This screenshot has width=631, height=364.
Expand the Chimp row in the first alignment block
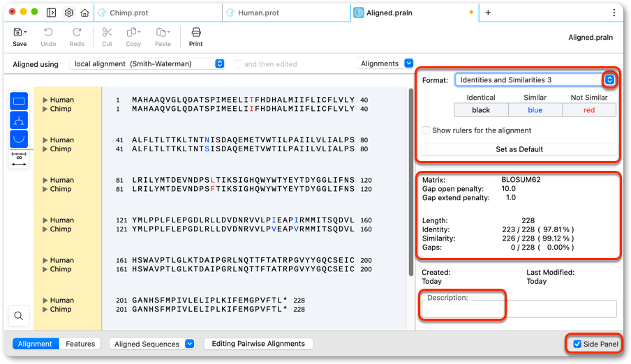click(x=45, y=109)
